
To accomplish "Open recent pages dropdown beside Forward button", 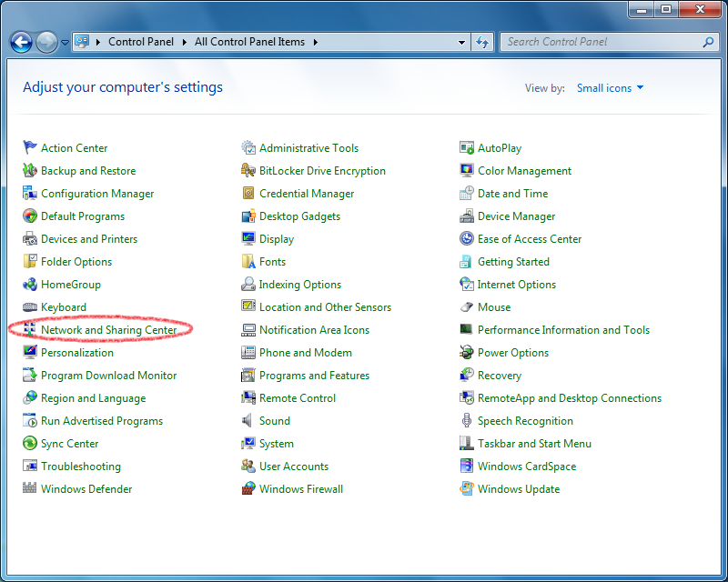I will pos(66,42).
